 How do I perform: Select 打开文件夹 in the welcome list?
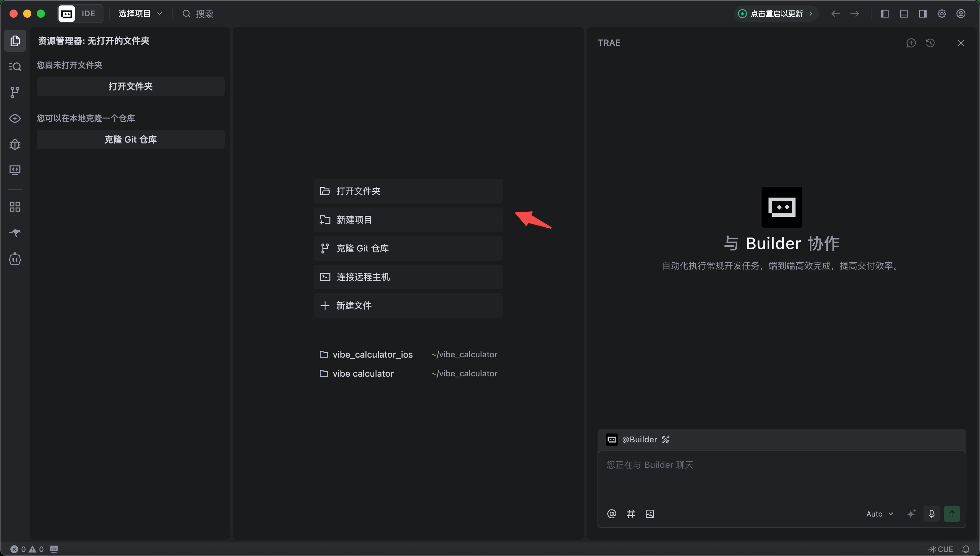408,191
